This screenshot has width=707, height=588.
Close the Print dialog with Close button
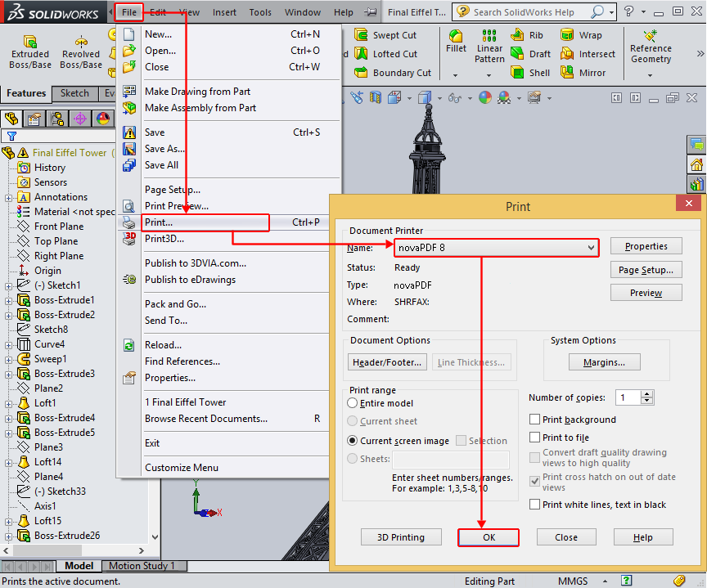pyautogui.click(x=566, y=537)
